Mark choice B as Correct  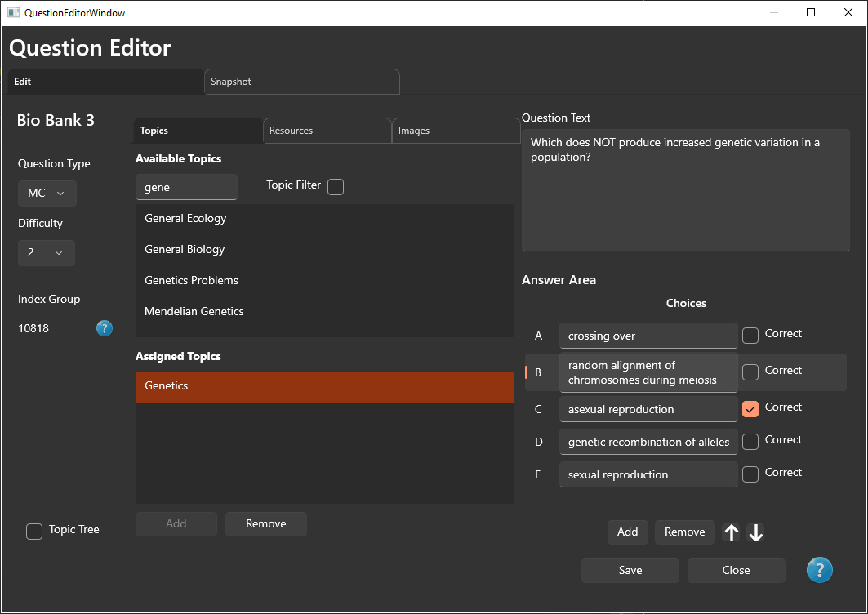(x=750, y=372)
